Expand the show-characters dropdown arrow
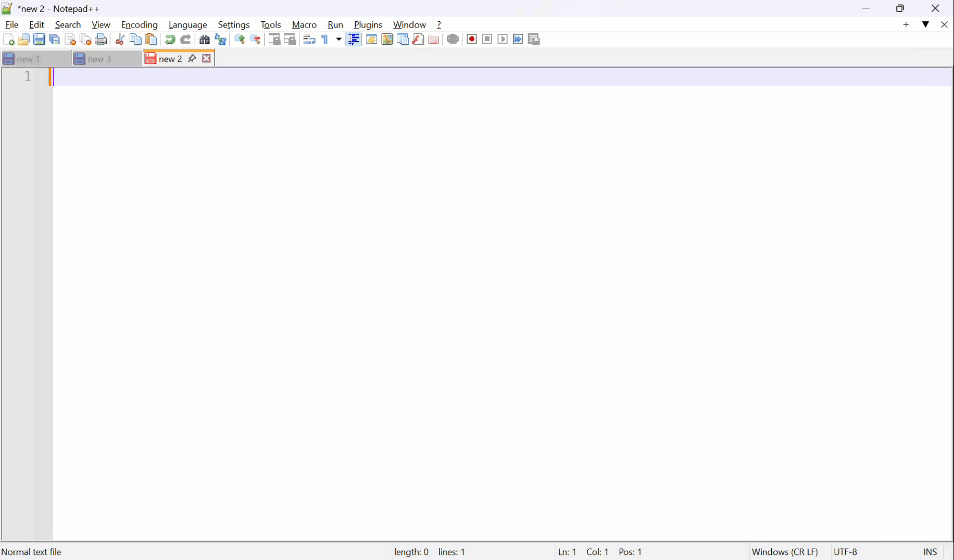The height and width of the screenshot is (560, 954). coord(338,40)
